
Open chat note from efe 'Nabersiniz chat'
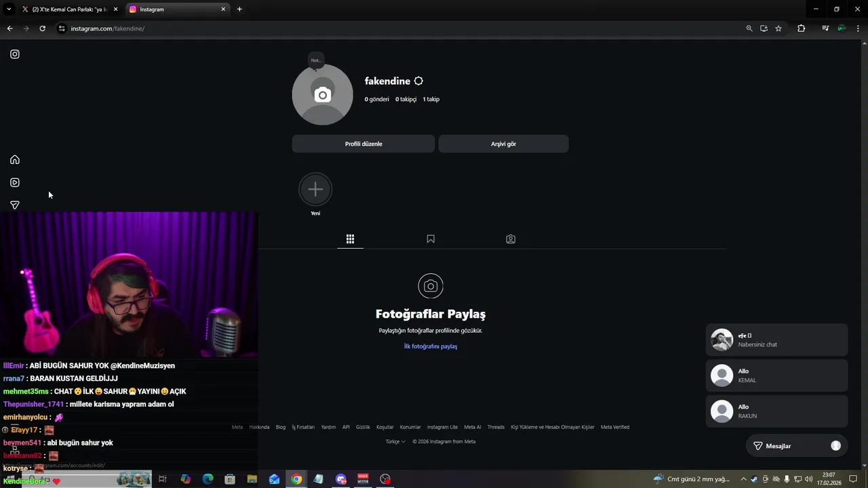pyautogui.click(x=776, y=340)
